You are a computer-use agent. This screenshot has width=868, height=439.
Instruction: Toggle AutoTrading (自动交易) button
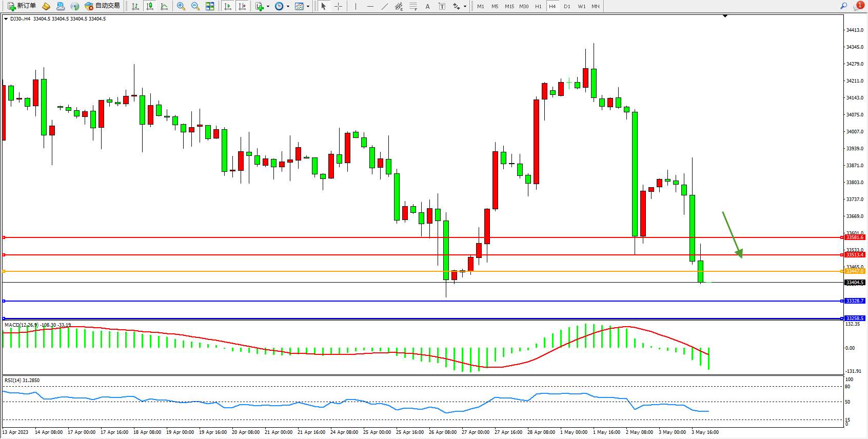pyautogui.click(x=102, y=6)
